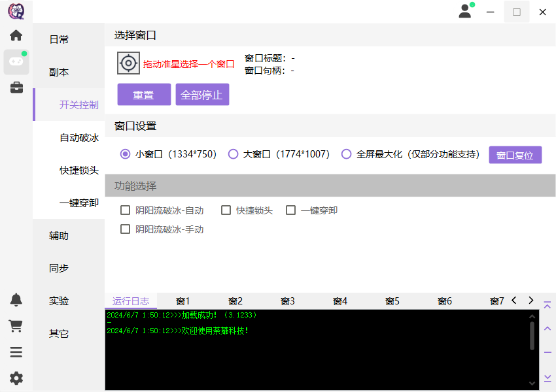
Task: Open the home page icon
Action: click(16, 35)
